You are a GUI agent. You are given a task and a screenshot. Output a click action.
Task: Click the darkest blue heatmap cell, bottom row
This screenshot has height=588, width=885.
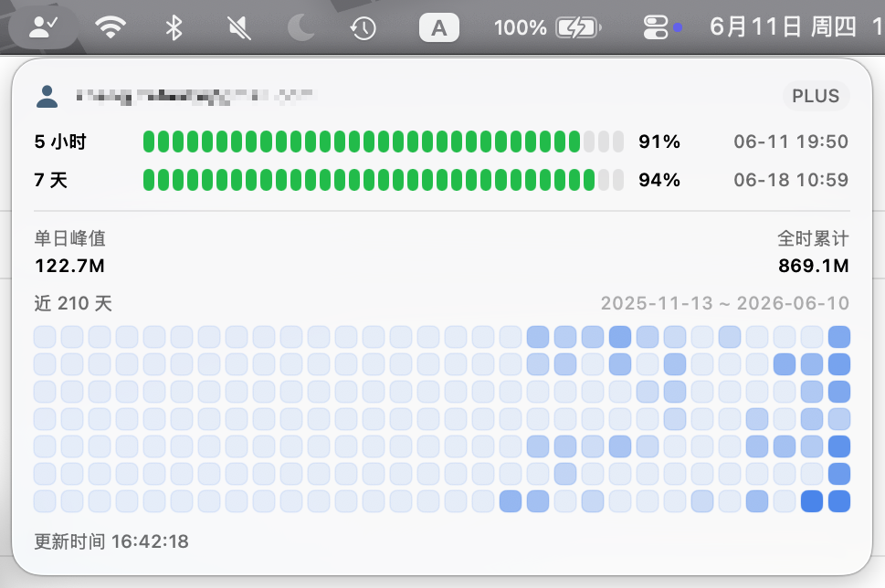click(812, 501)
